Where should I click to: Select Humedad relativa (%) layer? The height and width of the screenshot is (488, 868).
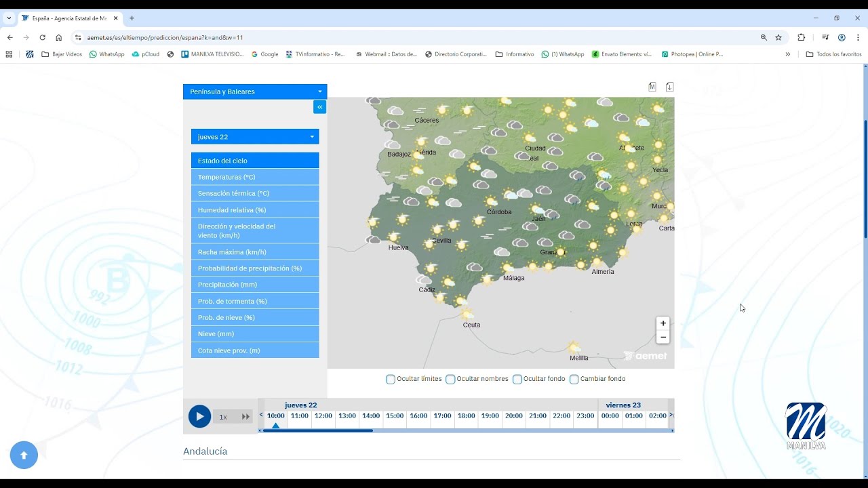pos(255,210)
